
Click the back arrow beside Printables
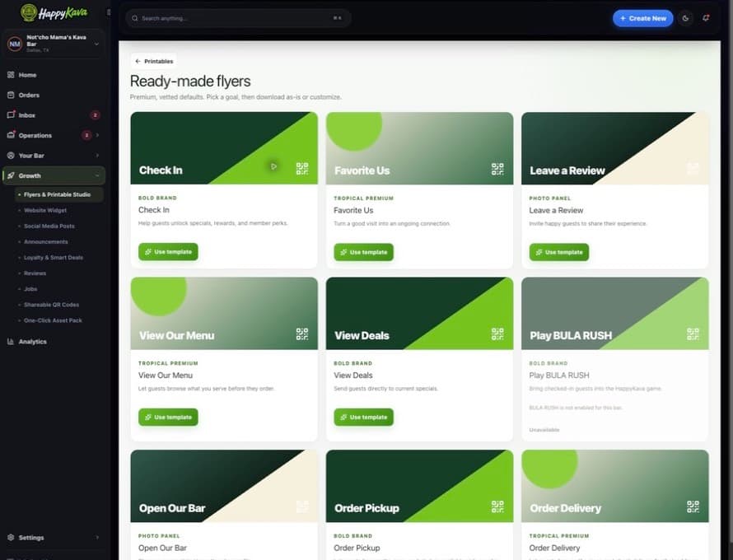click(138, 61)
